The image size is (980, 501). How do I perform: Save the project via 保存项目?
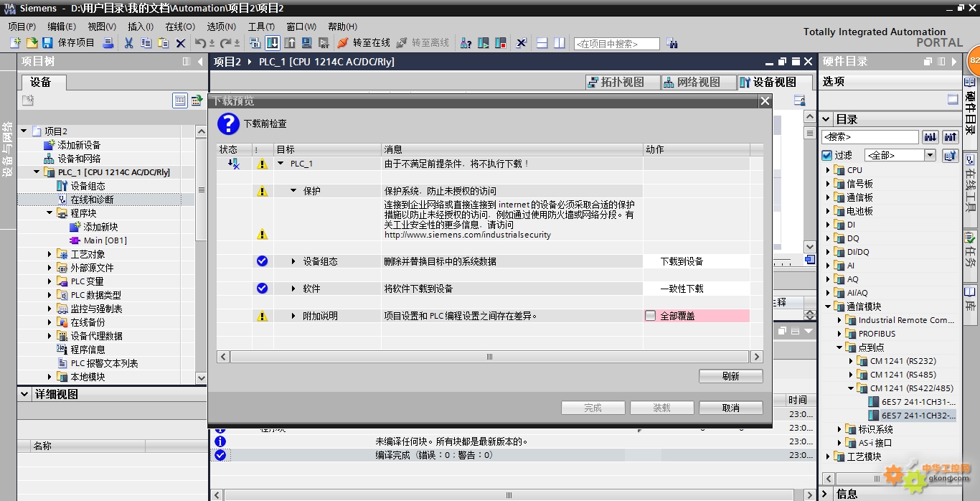point(69,43)
